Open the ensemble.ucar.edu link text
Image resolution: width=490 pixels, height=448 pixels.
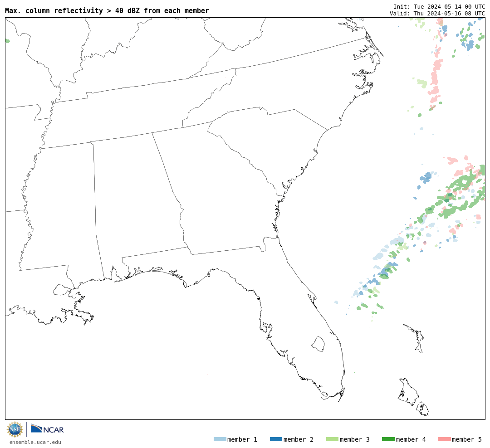tap(35, 442)
